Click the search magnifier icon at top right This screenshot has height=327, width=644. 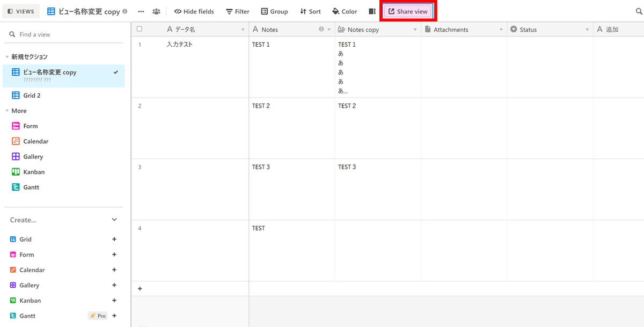[x=639, y=11]
